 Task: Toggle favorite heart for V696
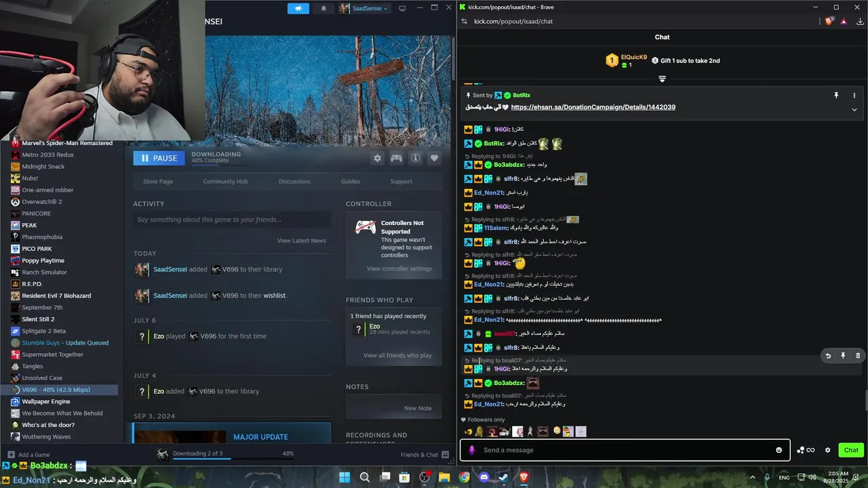coord(435,158)
